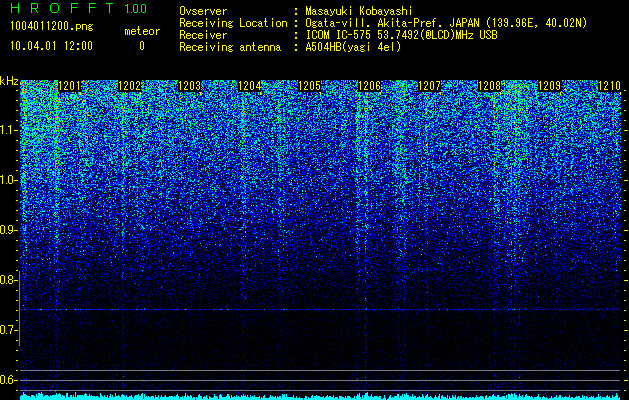Image resolution: width=629 pixels, height=400 pixels.
Task: Click the 1.1 frequency axis label
Action: point(9,130)
